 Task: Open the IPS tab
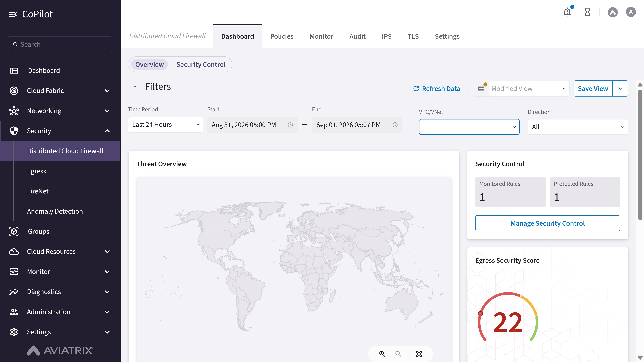(387, 36)
